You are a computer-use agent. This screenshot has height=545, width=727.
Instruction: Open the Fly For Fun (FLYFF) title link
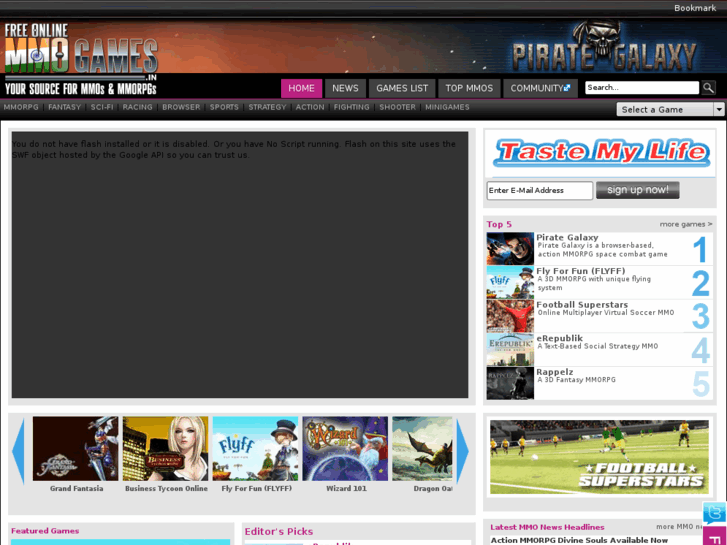pos(580,270)
